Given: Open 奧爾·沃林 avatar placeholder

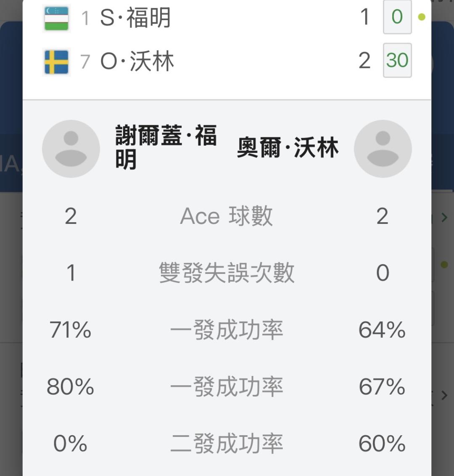Looking at the screenshot, I should coord(383,149).
